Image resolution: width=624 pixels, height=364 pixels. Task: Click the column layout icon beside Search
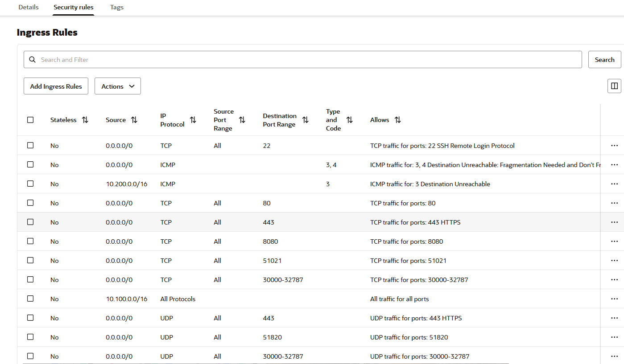[614, 86]
